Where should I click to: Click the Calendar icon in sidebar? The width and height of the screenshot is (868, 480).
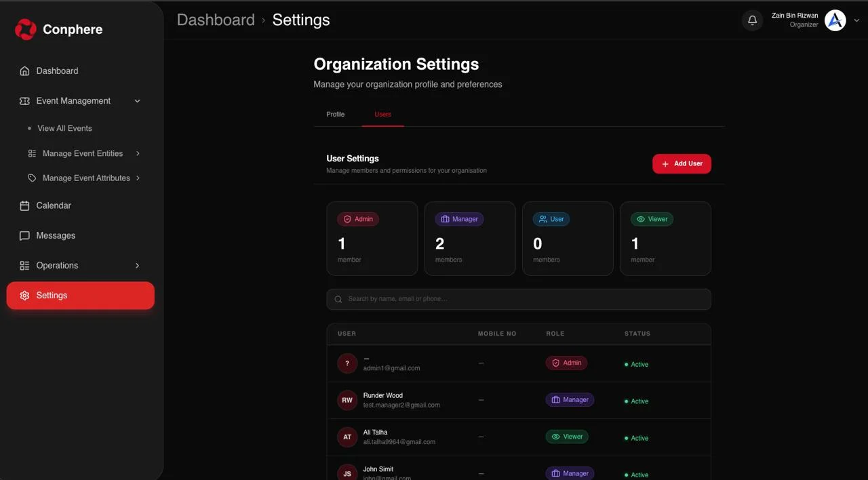click(x=24, y=205)
